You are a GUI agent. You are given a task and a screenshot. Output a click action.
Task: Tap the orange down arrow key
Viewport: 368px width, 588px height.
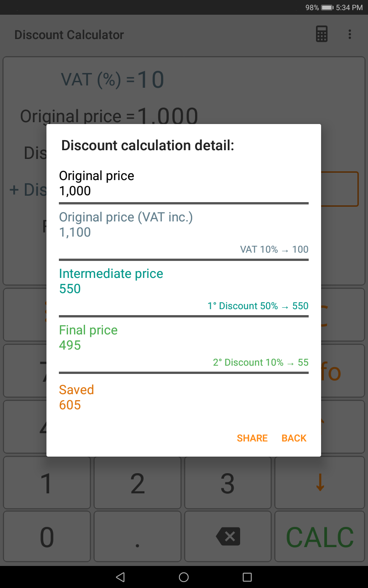point(320,482)
